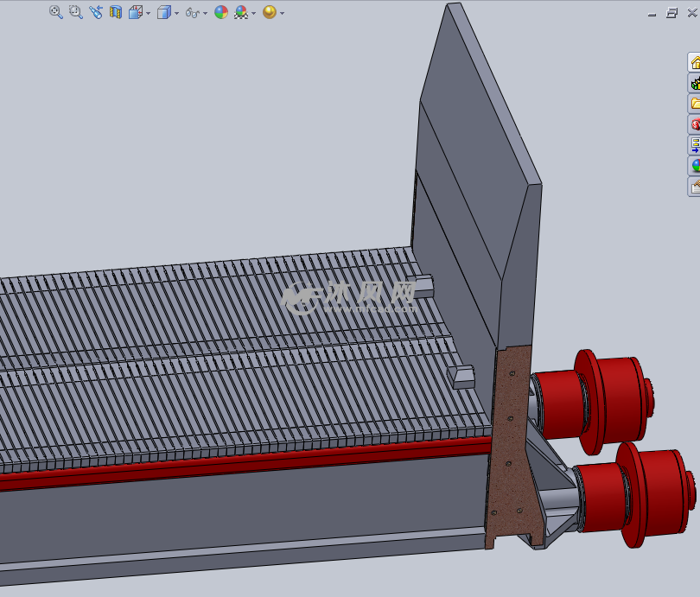Return to the Previous View

(96, 12)
